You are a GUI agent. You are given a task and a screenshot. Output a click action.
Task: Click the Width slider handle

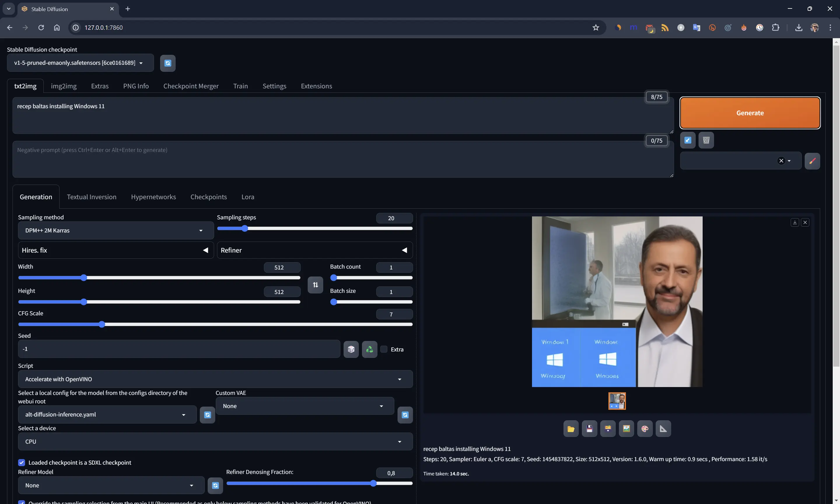84,278
